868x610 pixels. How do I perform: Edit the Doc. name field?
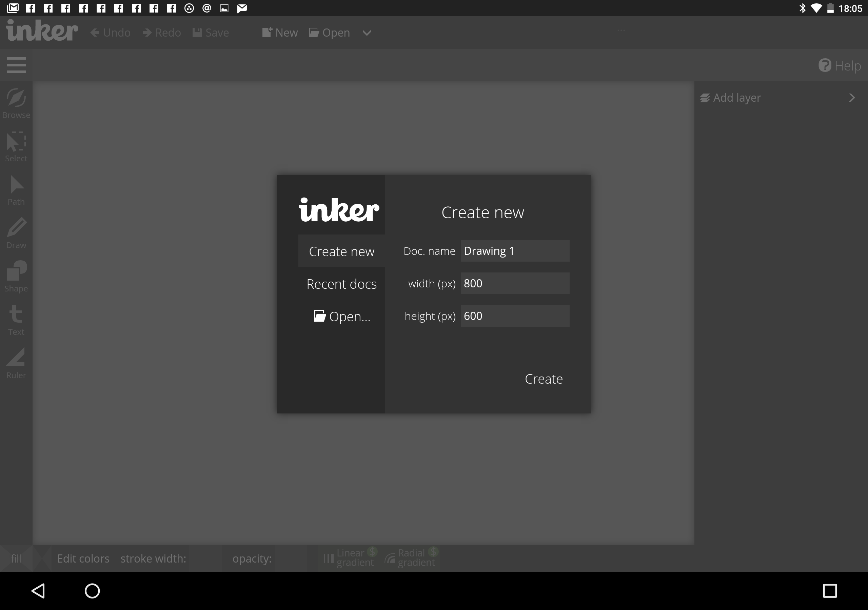coord(515,251)
